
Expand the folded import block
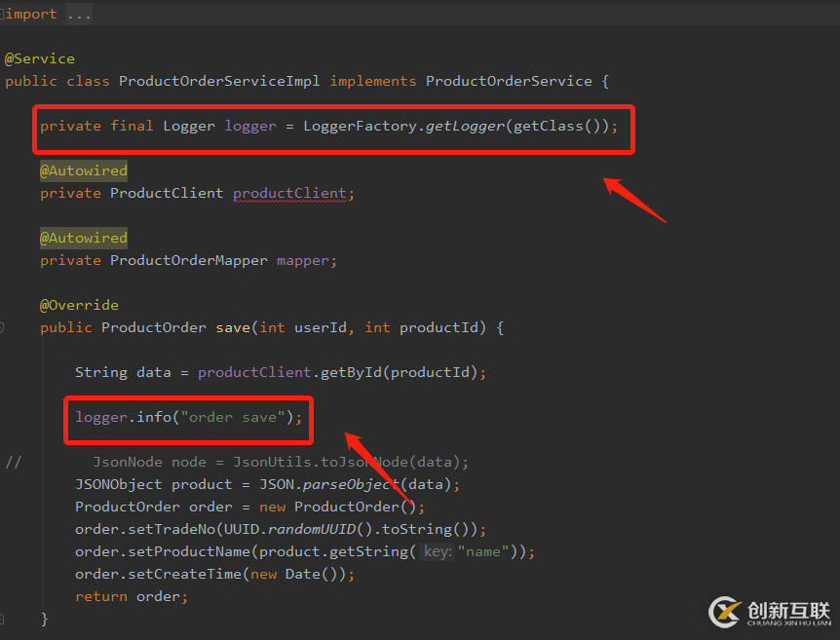tap(2, 14)
